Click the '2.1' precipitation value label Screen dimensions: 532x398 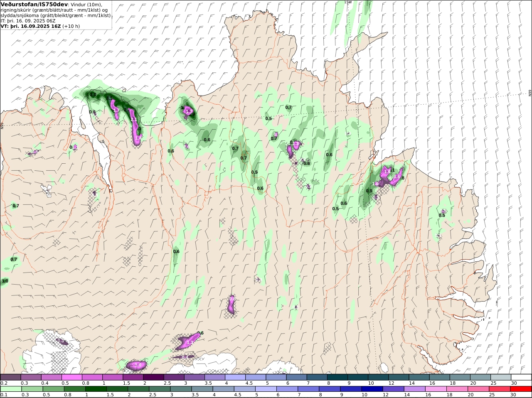point(134,120)
